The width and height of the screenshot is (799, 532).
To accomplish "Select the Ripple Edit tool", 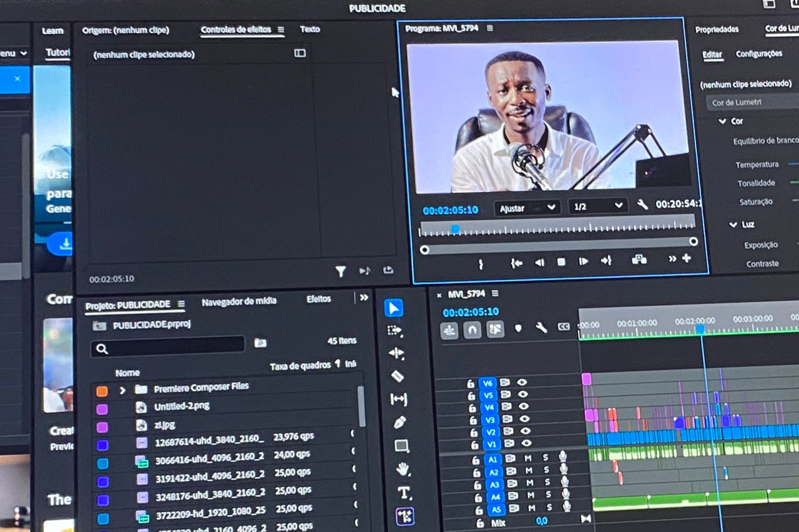I will coord(396,353).
